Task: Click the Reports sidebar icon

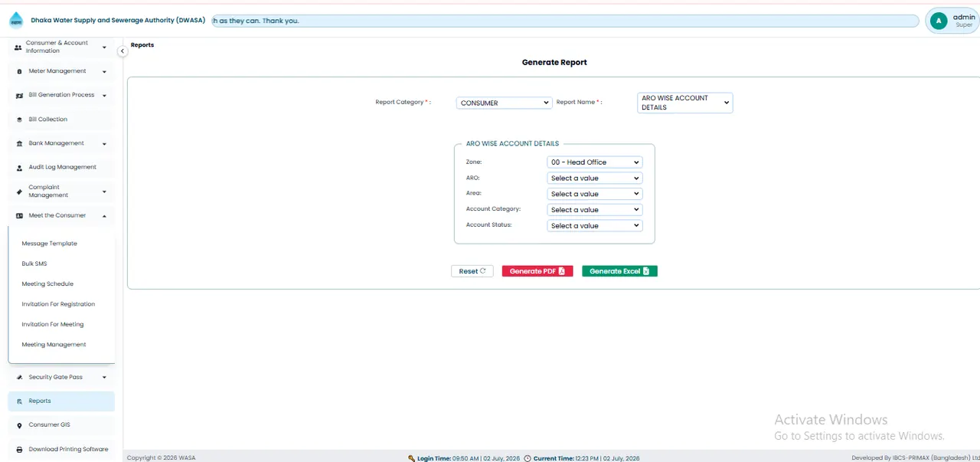Action: coord(19,401)
